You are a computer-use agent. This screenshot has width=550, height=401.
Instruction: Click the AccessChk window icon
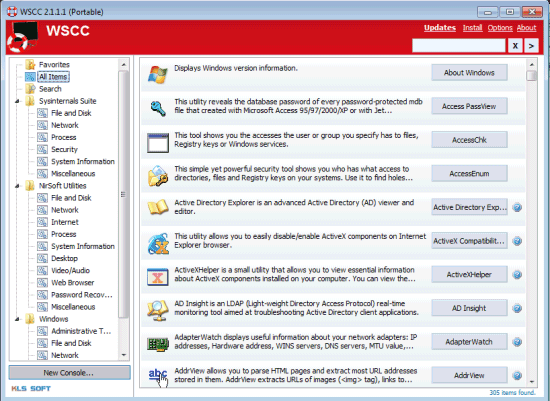[158, 143]
